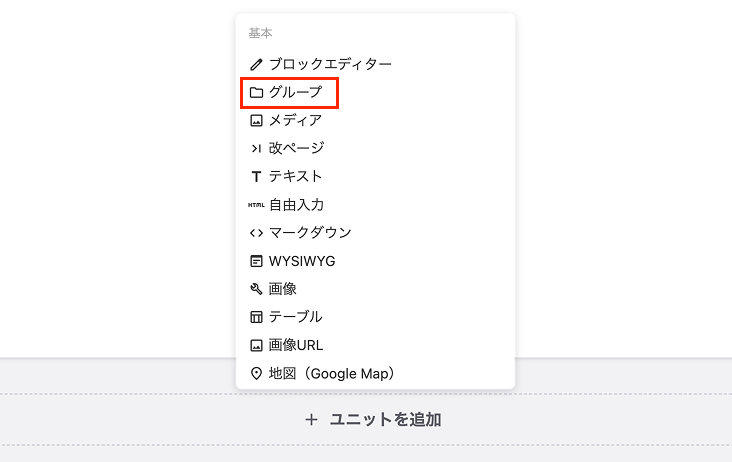Click the plus icon beside ユニットを追加
Image resolution: width=732 pixels, height=462 pixels.
tap(311, 420)
